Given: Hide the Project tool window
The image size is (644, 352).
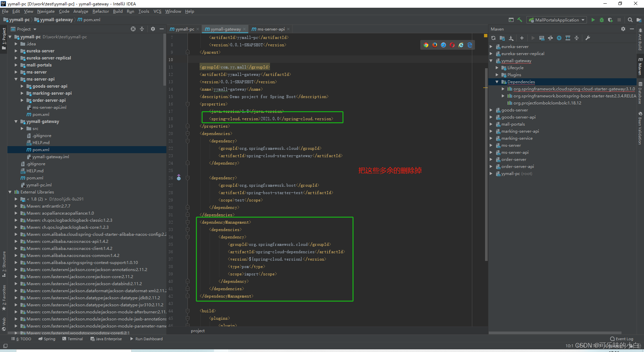Looking at the screenshot, I should (x=162, y=29).
